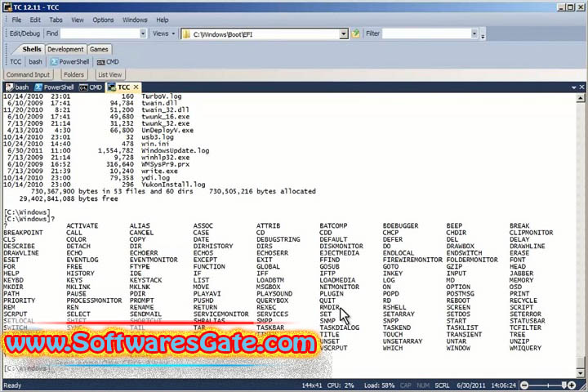Viewport: 588px width, 392px height.
Task: Click the 6/30/2011 date in status bar
Action: [471, 385]
